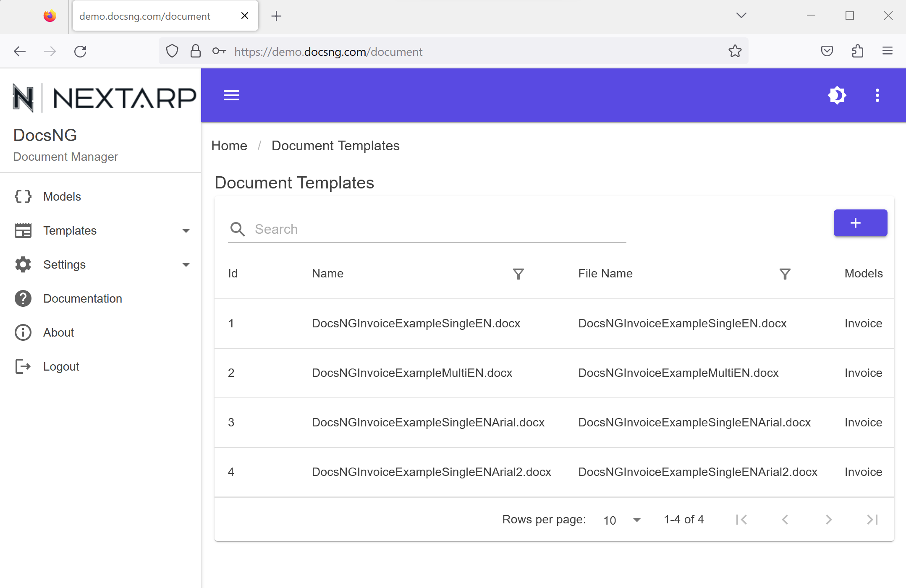The height and width of the screenshot is (588, 906).
Task: Bookmark this page with star icon
Action: click(735, 51)
